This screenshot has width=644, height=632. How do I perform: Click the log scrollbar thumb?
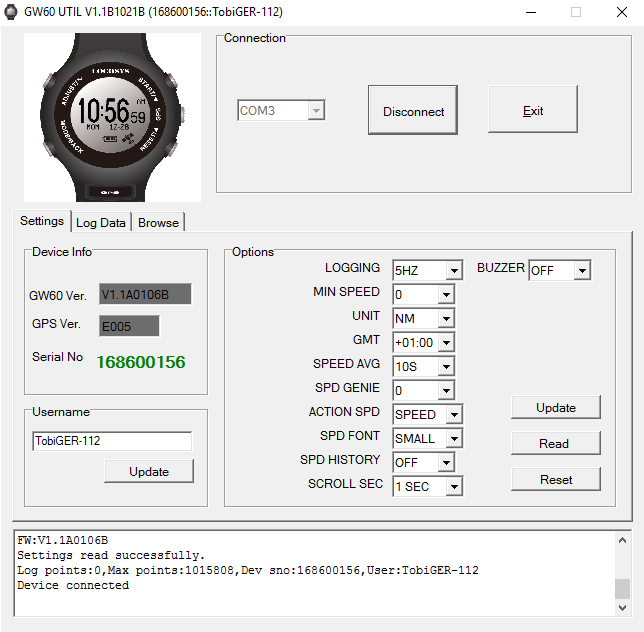[622, 589]
